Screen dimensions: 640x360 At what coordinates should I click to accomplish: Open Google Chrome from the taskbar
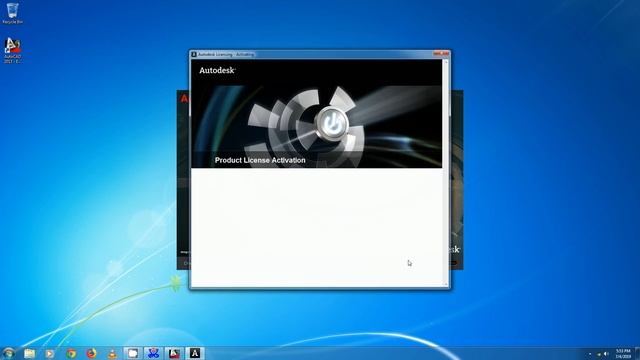(x=71, y=353)
